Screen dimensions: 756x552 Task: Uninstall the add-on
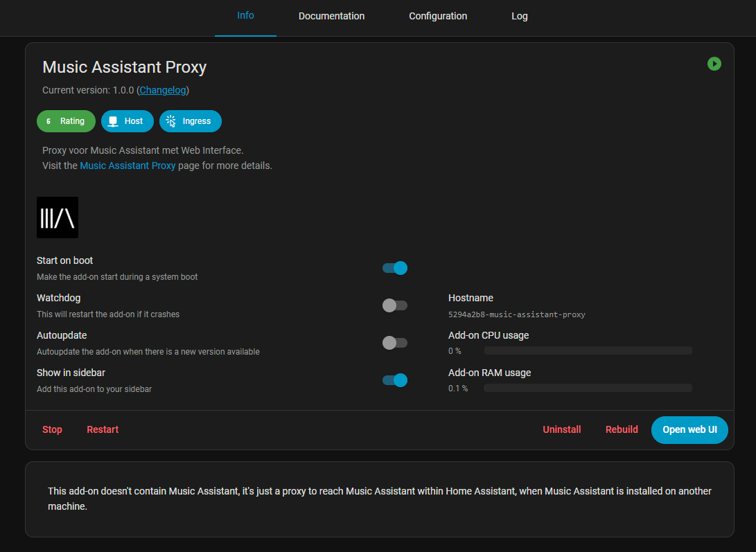[x=562, y=429]
